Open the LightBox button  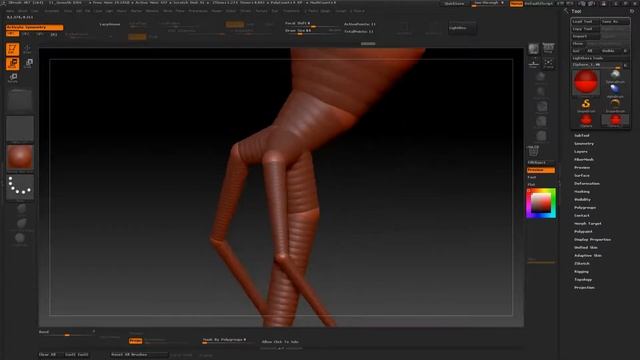tap(462, 28)
